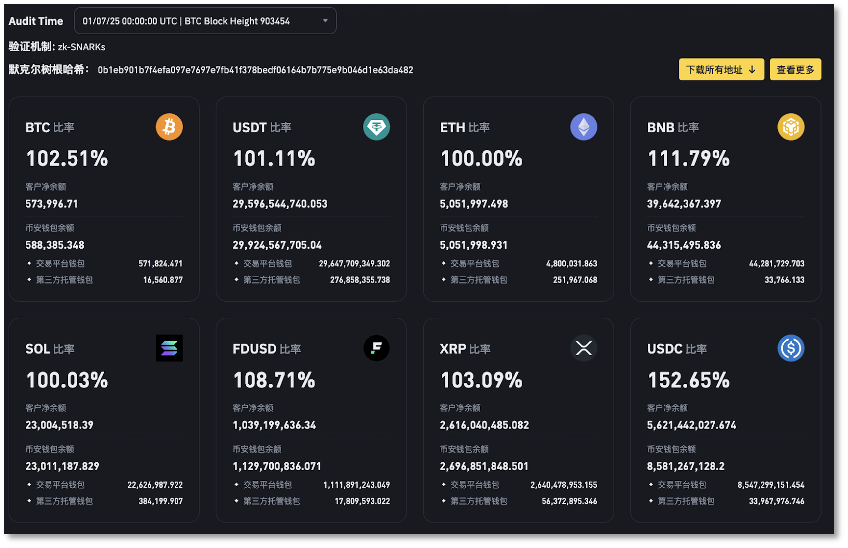Open the Audit Time dropdown
This screenshot has width=848, height=548.
(x=205, y=21)
